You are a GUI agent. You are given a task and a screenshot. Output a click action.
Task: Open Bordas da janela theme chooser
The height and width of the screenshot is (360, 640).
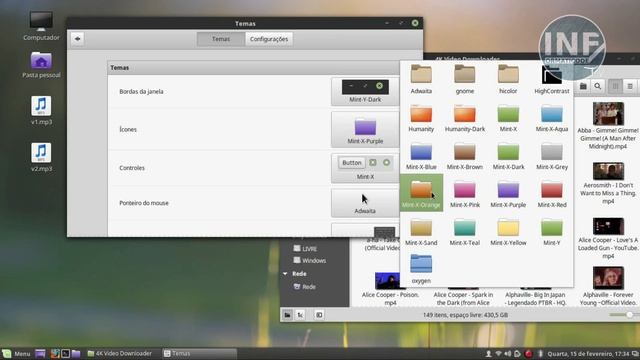click(365, 91)
